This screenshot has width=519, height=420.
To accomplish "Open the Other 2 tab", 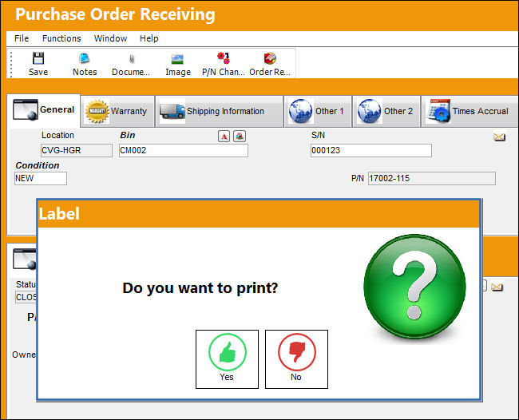I will point(386,111).
